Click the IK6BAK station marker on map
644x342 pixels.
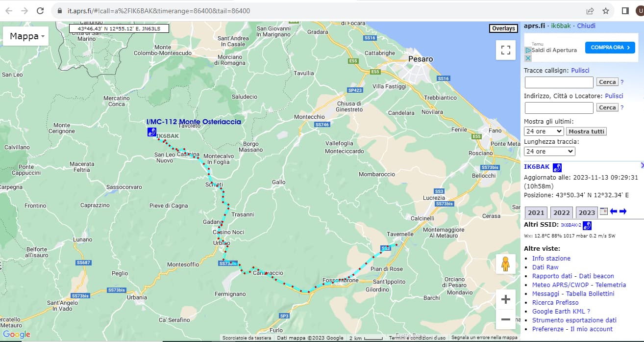click(x=152, y=132)
